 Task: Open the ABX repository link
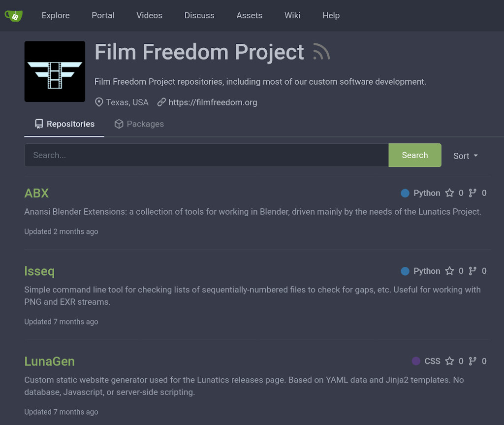tap(36, 193)
